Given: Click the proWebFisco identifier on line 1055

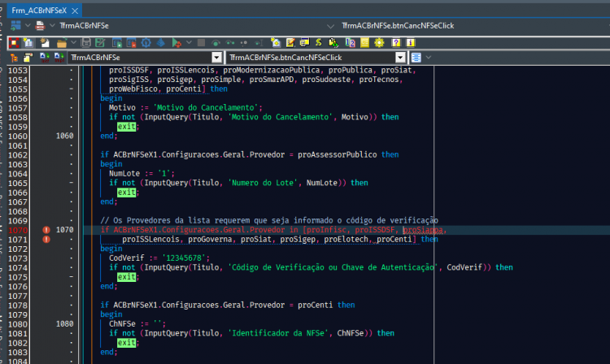Looking at the screenshot, I should 133,89.
